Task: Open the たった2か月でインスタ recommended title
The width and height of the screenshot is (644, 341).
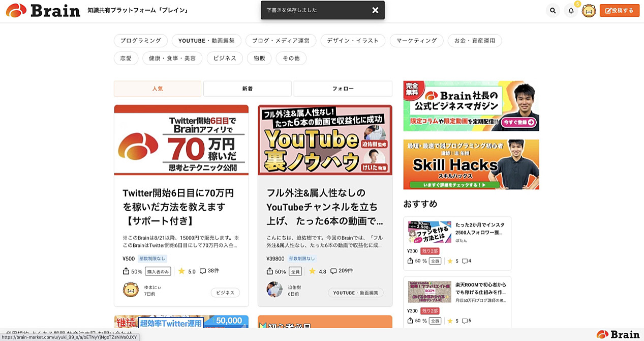Action: [480, 228]
